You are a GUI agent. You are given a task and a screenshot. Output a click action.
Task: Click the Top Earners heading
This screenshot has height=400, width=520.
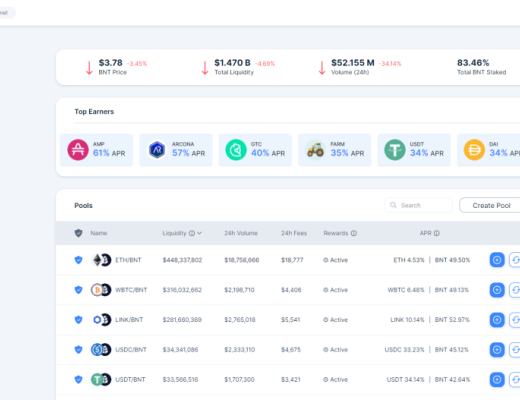94,112
